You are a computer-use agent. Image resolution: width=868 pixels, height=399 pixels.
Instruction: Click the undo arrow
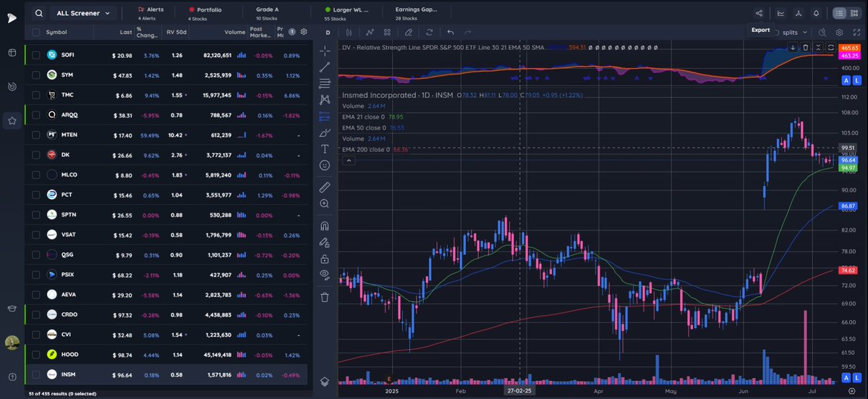[451, 32]
